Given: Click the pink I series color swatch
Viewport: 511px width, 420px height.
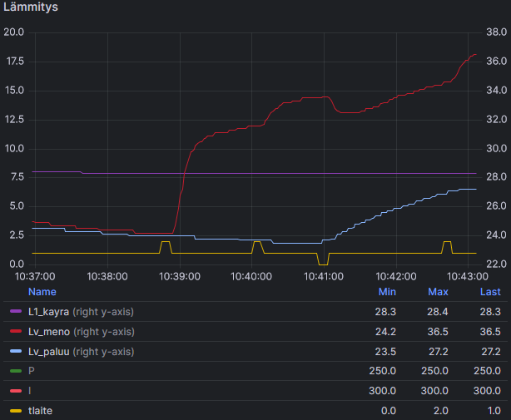Looking at the screenshot, I should pos(15,390).
